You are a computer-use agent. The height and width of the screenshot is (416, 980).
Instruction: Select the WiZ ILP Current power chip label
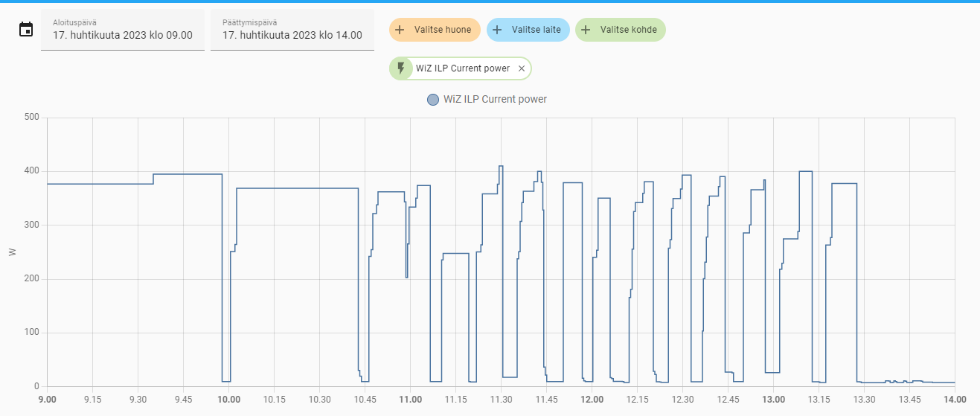(x=462, y=68)
